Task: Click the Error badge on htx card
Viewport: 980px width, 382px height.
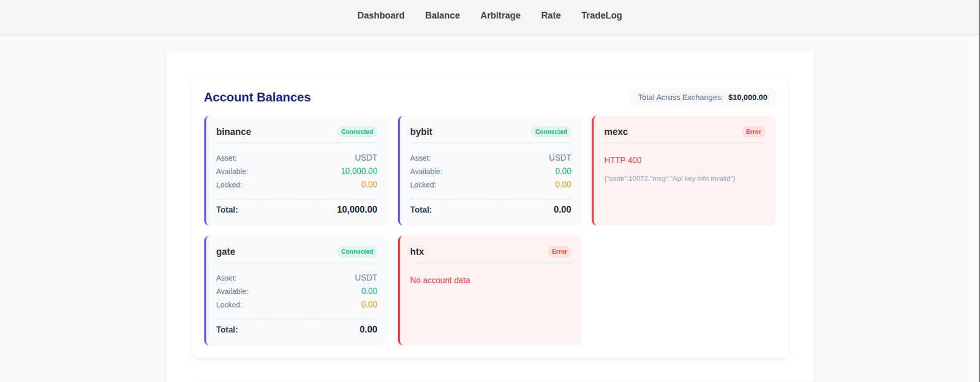Action: click(559, 252)
